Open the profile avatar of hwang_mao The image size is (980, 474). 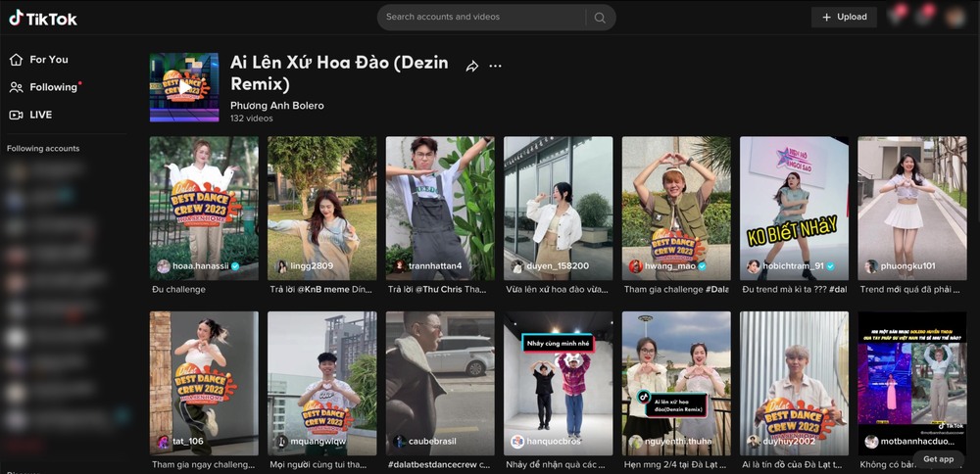point(635,266)
